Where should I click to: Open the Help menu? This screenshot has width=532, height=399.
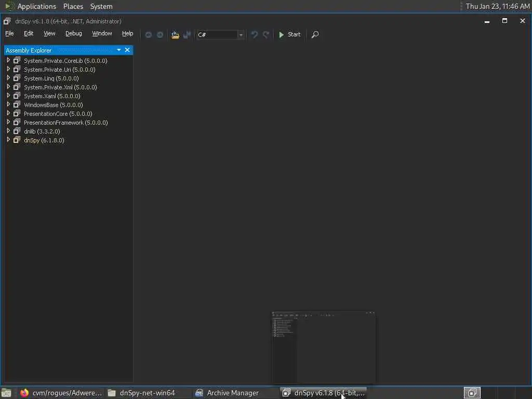128,33
